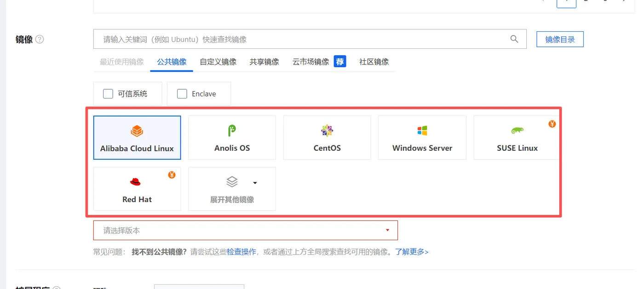Choose the Anolis OS image

point(232,138)
